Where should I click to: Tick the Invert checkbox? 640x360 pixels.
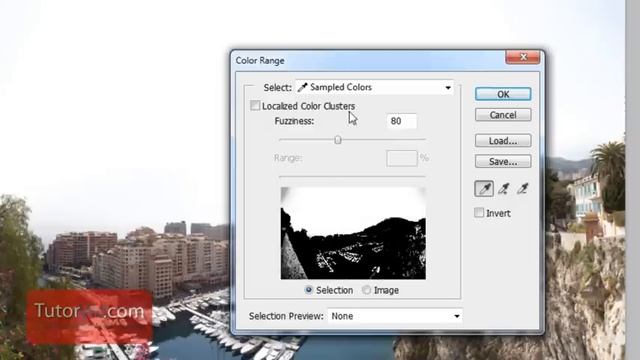pos(479,213)
